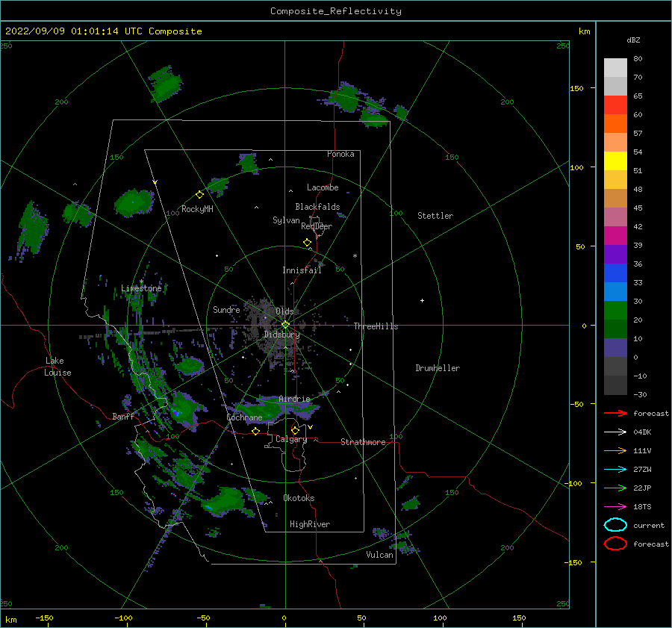Image resolution: width=672 pixels, height=628 pixels.
Task: Select the 42 dBZ pink color swatch
Action: (x=615, y=217)
